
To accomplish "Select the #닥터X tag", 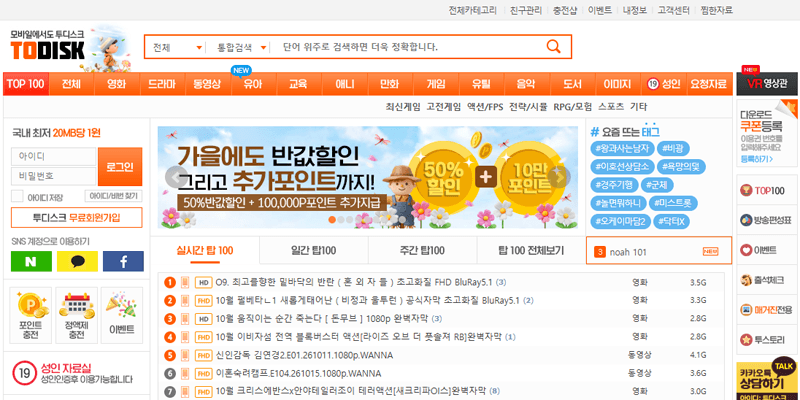I will 673,221.
